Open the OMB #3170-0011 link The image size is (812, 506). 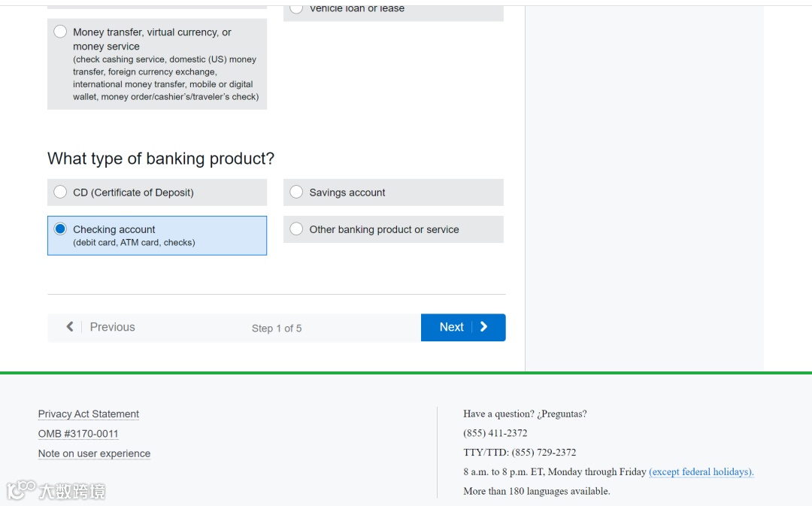tap(78, 434)
